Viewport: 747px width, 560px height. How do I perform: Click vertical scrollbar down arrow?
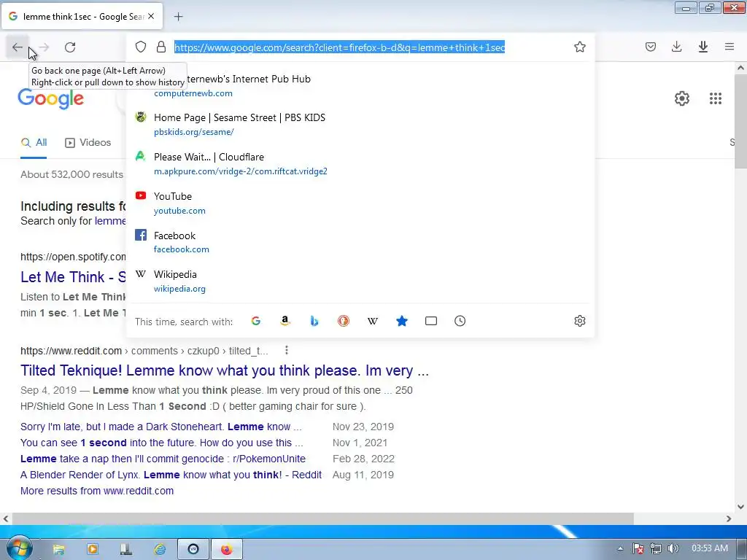click(740, 507)
